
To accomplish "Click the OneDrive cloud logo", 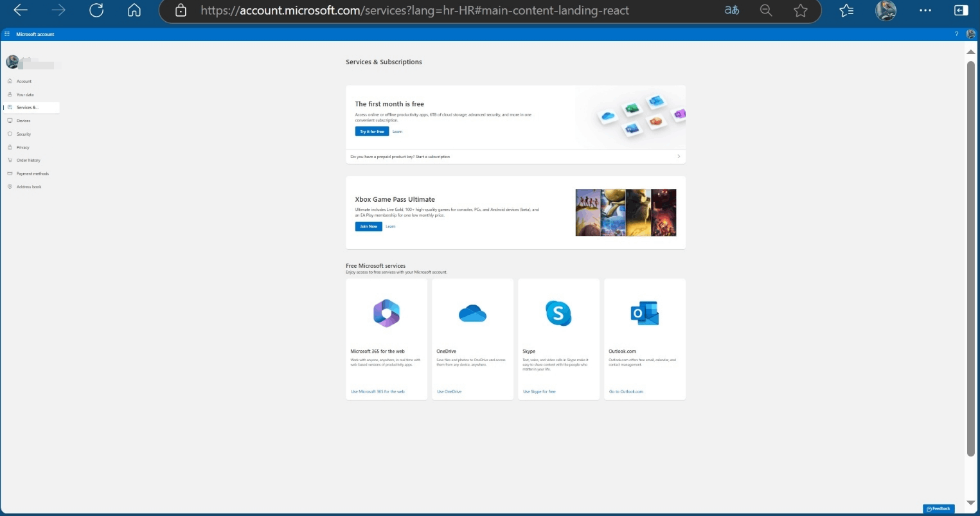I will [472, 314].
